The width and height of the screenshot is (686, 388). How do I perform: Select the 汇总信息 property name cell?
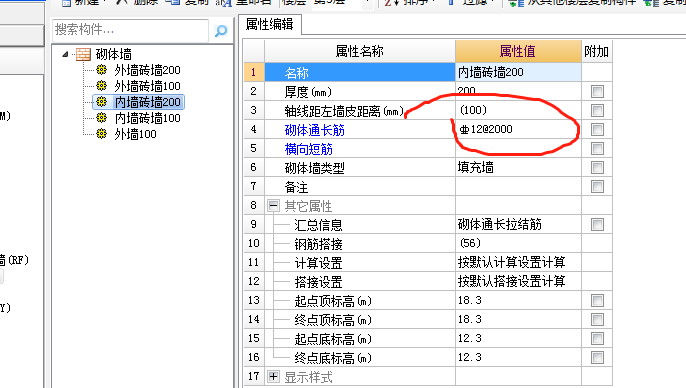[x=360, y=224]
